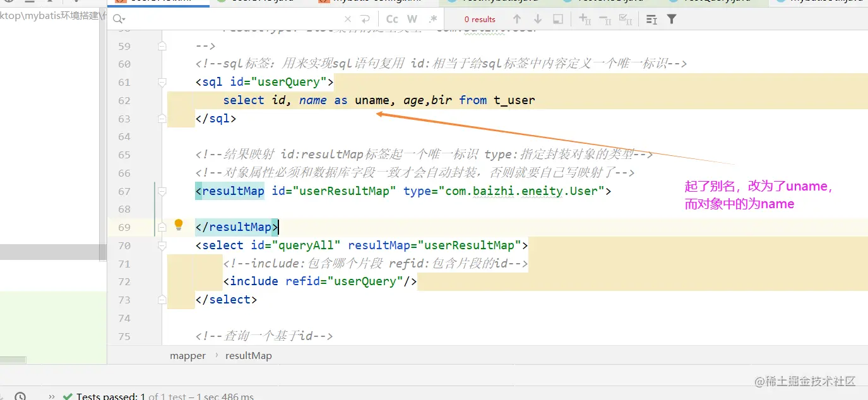Click into the find text field

(234, 20)
